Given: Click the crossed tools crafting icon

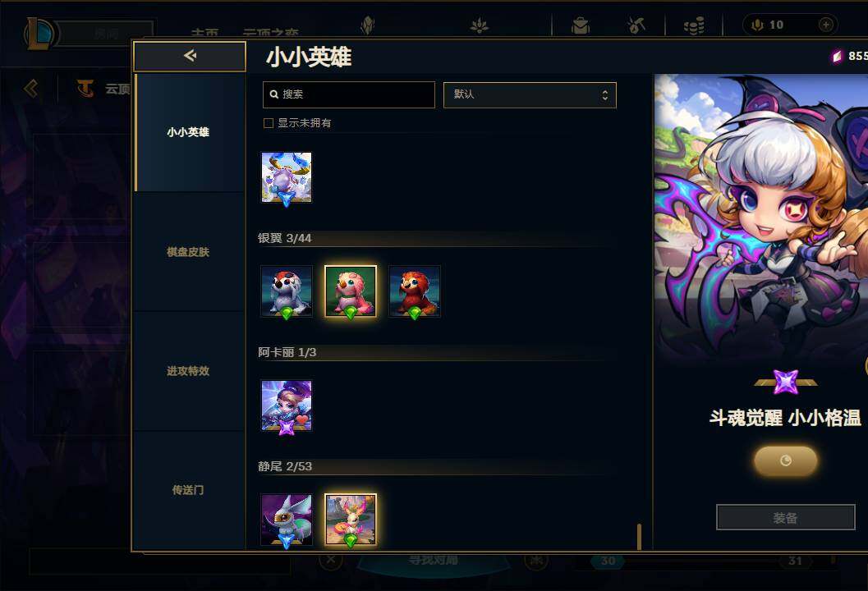Looking at the screenshot, I should (636, 25).
